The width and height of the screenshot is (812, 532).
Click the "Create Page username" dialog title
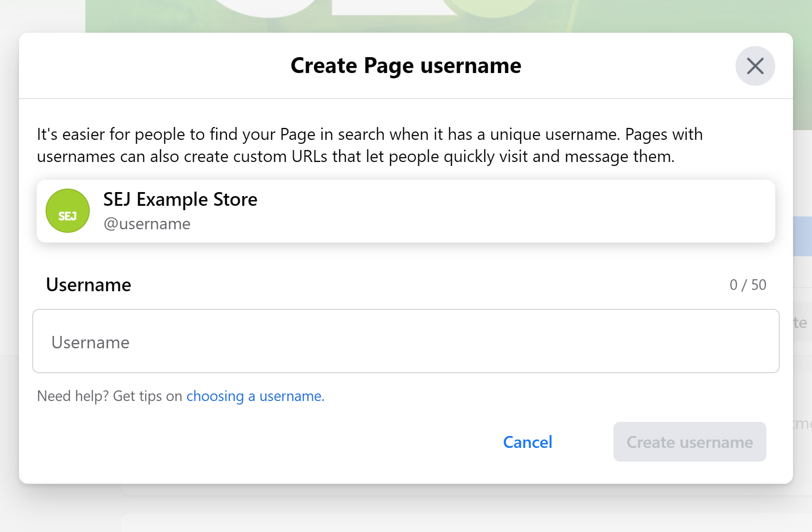coord(406,65)
